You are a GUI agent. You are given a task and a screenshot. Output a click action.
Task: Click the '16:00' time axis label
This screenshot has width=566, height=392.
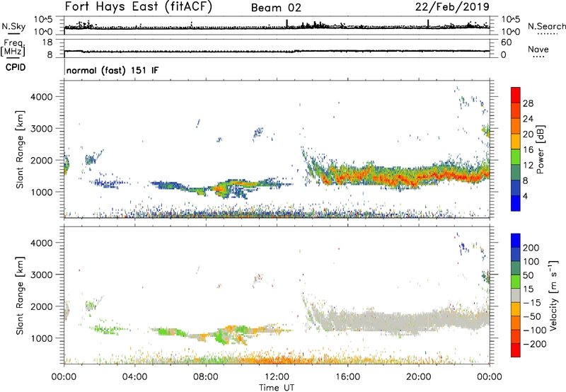(x=347, y=377)
